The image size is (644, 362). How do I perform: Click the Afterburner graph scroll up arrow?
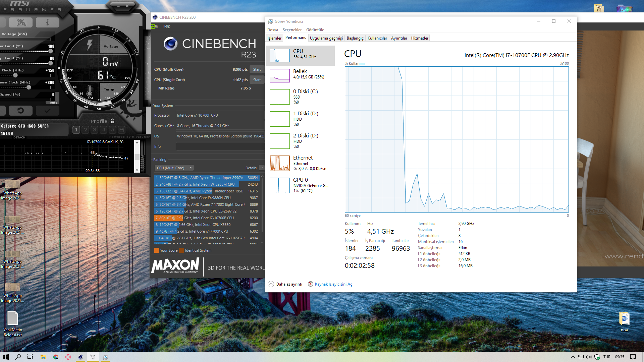pyautogui.click(x=137, y=143)
